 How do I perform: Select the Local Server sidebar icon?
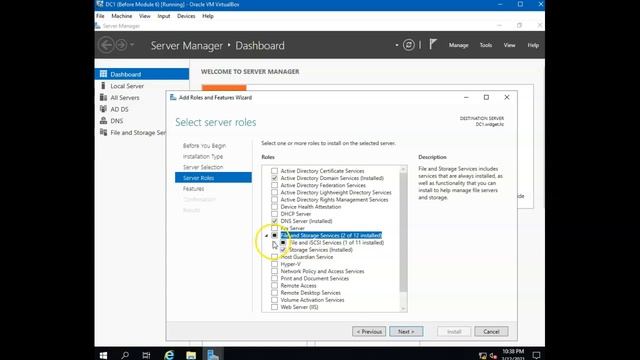click(103, 86)
